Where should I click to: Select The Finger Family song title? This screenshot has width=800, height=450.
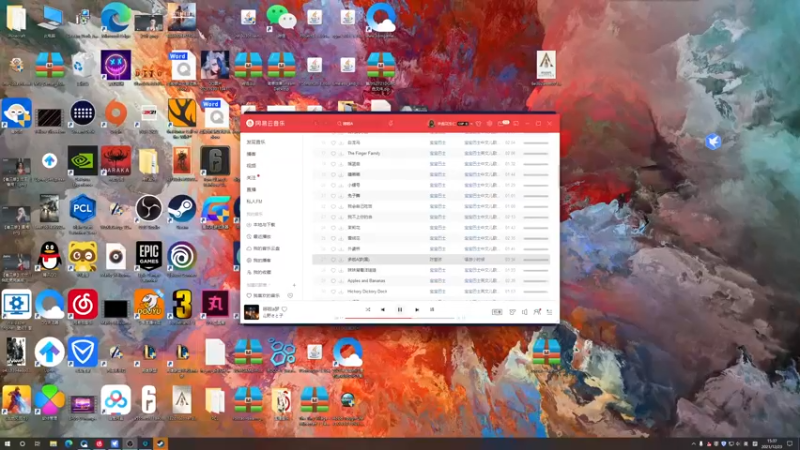point(364,154)
